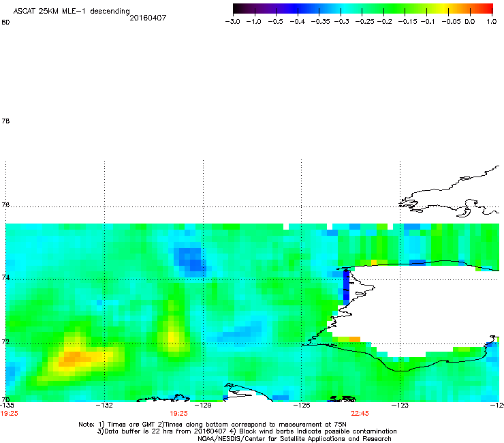Click the red "22:45" time label
This screenshot has height=443, width=504.
point(360,414)
